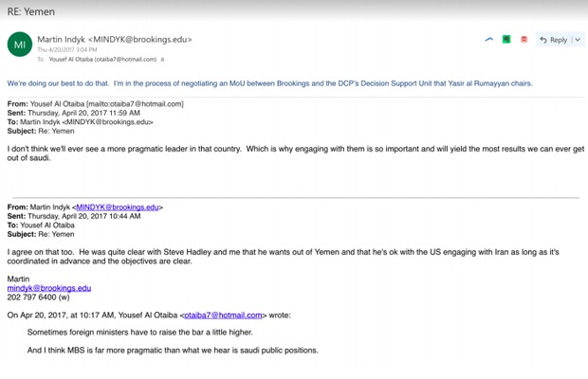Click the red add-in icon
This screenshot has width=588, height=379.
[524, 40]
